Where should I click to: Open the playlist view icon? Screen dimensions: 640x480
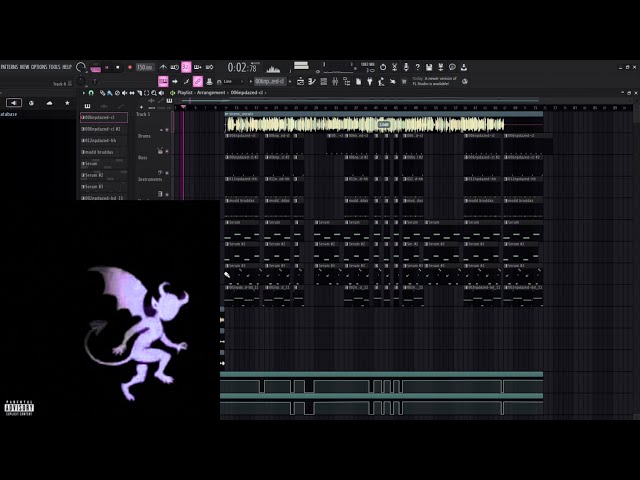coord(300,82)
